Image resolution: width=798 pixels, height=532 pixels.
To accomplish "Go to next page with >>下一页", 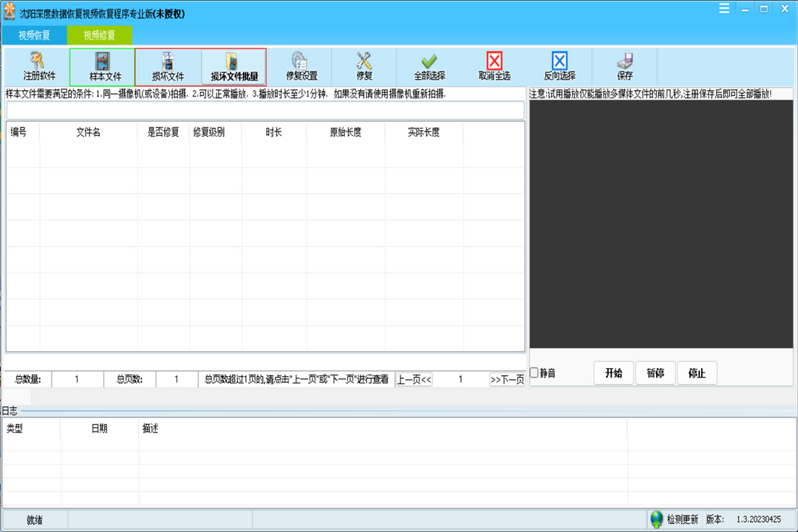I will 507,380.
